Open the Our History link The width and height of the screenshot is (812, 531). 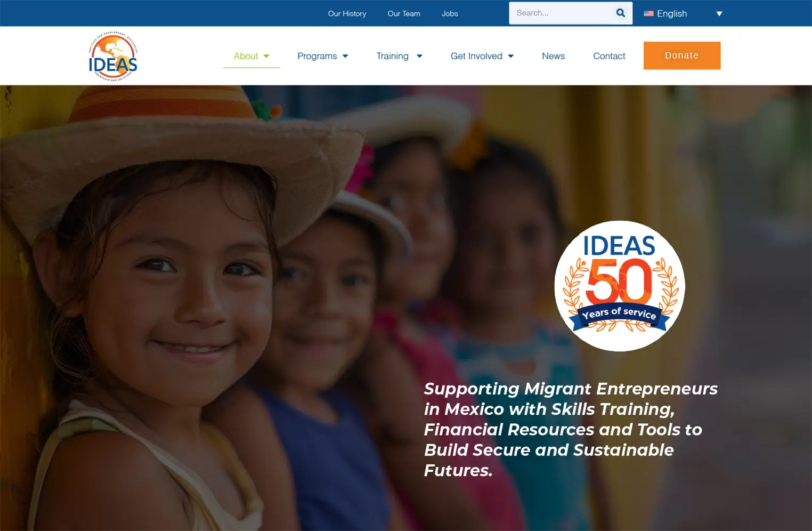tap(347, 14)
